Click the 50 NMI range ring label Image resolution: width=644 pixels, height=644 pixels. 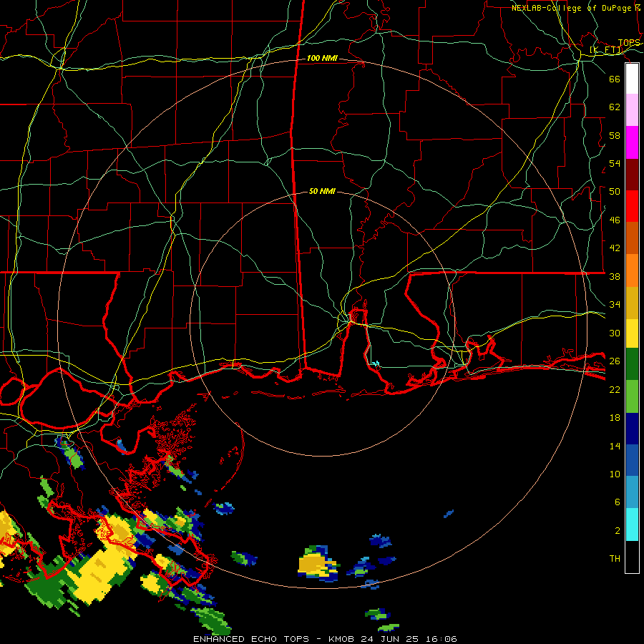pos(322,191)
